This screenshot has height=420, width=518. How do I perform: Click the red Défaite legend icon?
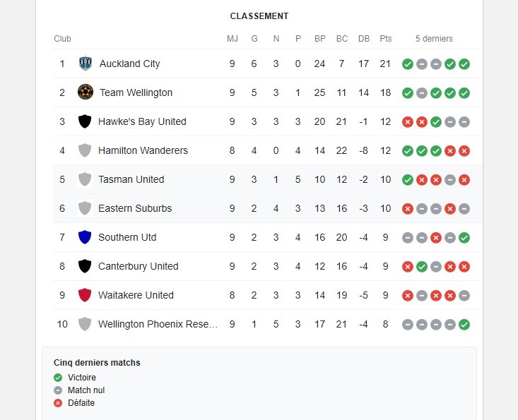pos(58,403)
